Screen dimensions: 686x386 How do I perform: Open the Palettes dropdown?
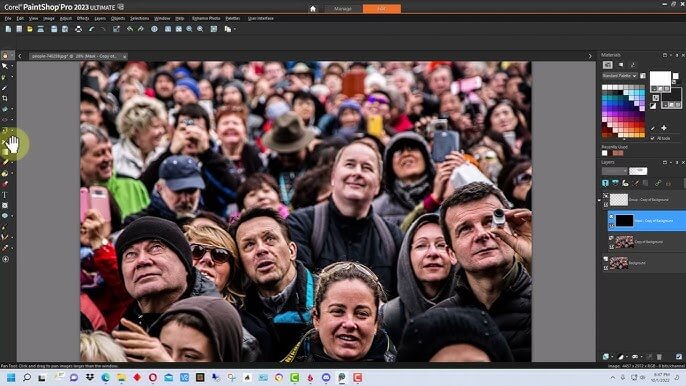[233, 18]
